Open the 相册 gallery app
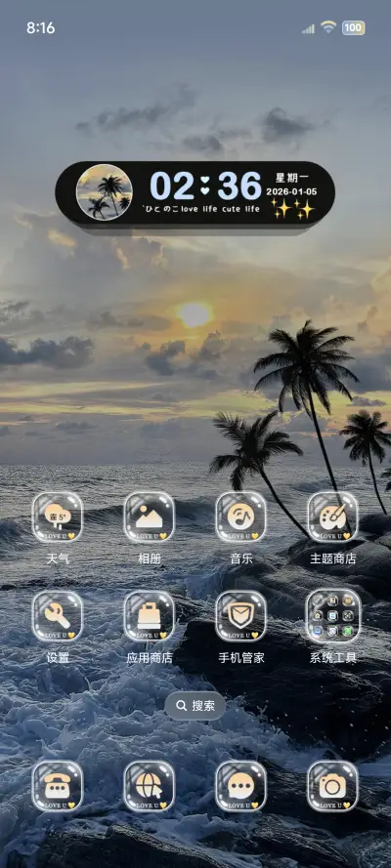Image resolution: width=391 pixels, height=868 pixels. point(149,517)
